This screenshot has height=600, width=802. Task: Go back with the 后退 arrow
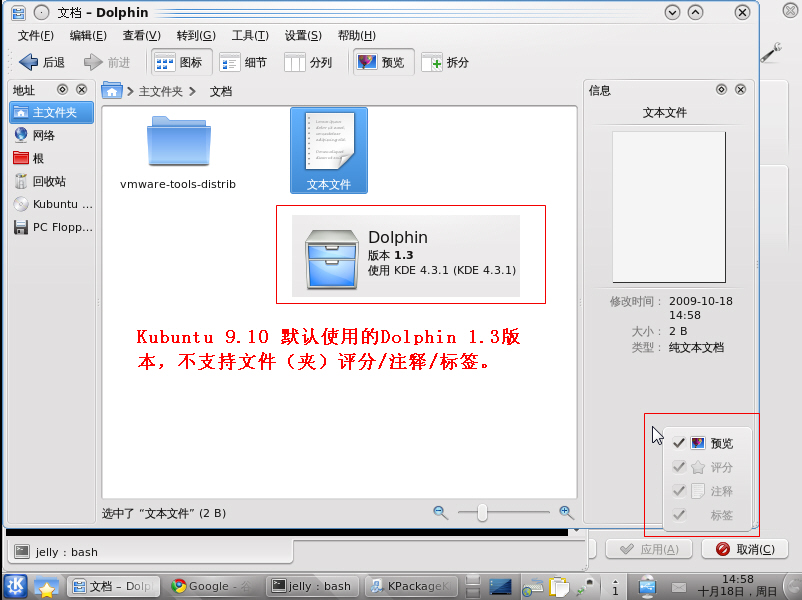[42, 62]
